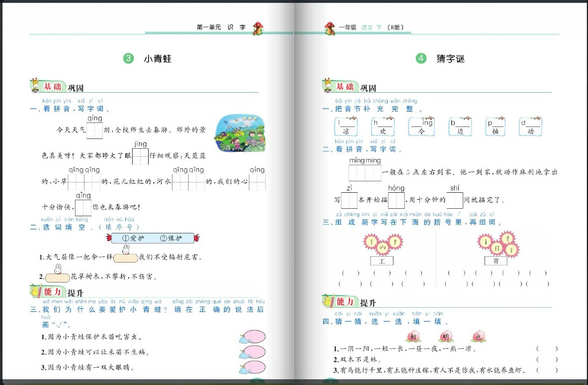The height and width of the screenshot is (385, 588).
Task: Choose option ①爱护 in the word banner
Action: click(132, 238)
